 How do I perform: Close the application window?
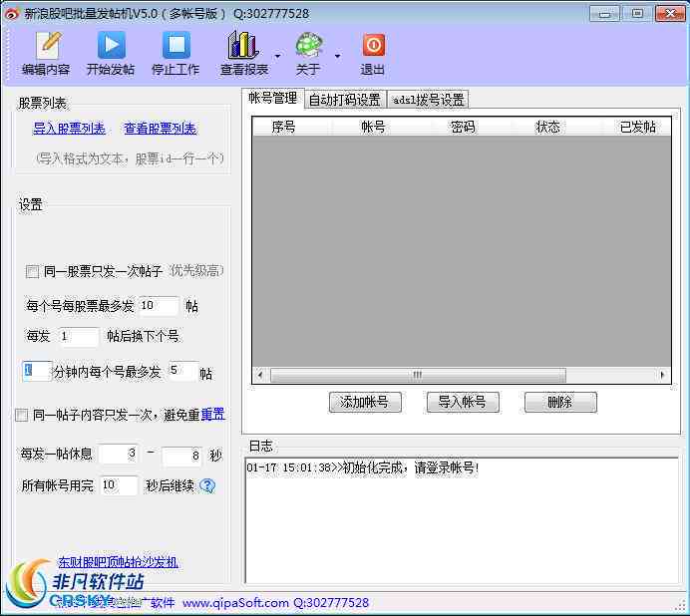pyautogui.click(x=670, y=14)
